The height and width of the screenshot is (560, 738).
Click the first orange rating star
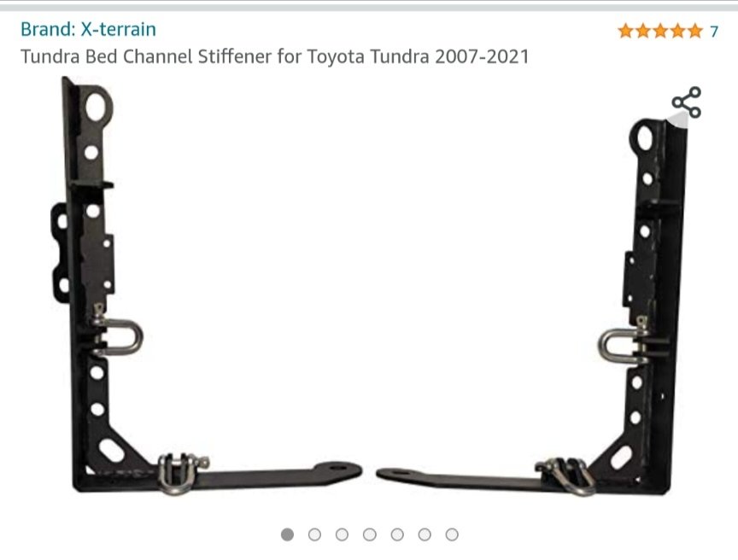(x=626, y=31)
